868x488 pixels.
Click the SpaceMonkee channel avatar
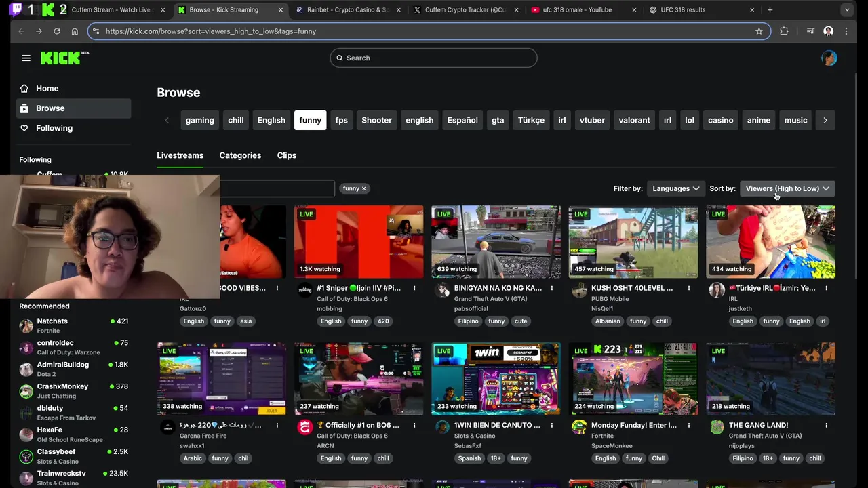click(579, 428)
